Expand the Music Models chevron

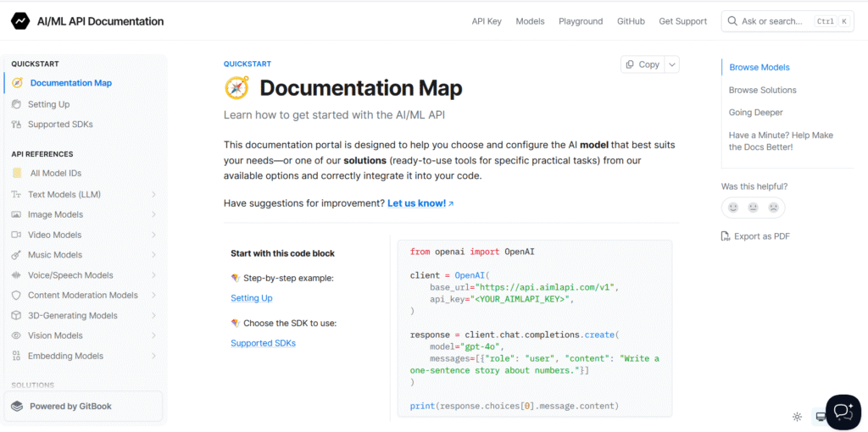point(153,255)
